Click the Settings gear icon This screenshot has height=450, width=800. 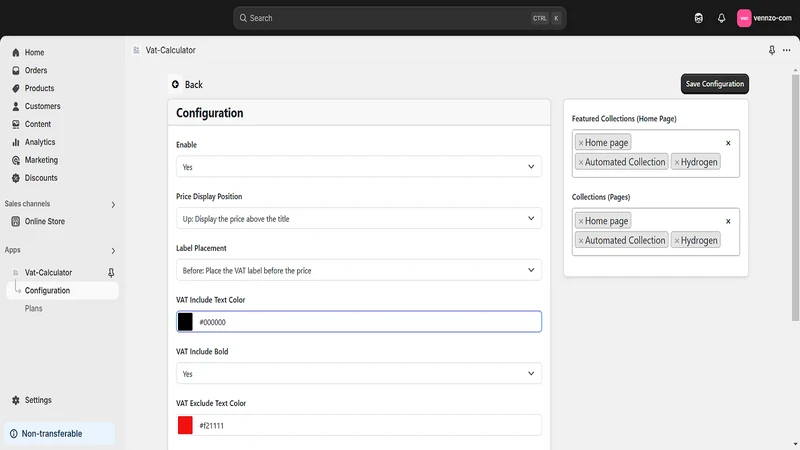(16, 400)
